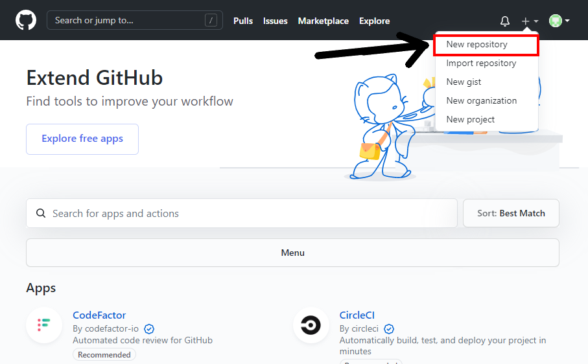
Task: Select Import repository from dropdown
Action: tap(486, 63)
